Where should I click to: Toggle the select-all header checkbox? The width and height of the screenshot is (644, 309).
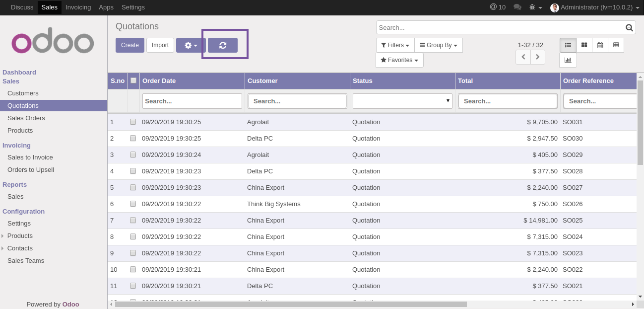pyautogui.click(x=133, y=80)
